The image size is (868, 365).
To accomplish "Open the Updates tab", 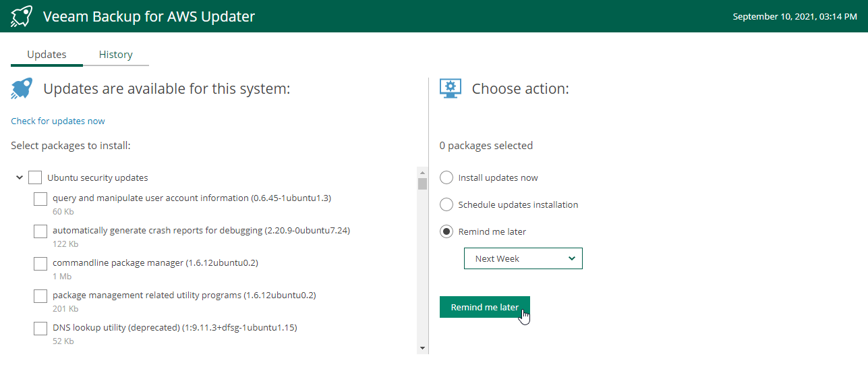I will click(x=47, y=55).
